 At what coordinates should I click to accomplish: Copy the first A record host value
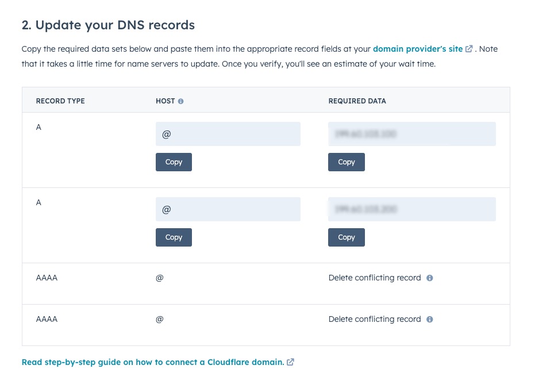tap(174, 162)
